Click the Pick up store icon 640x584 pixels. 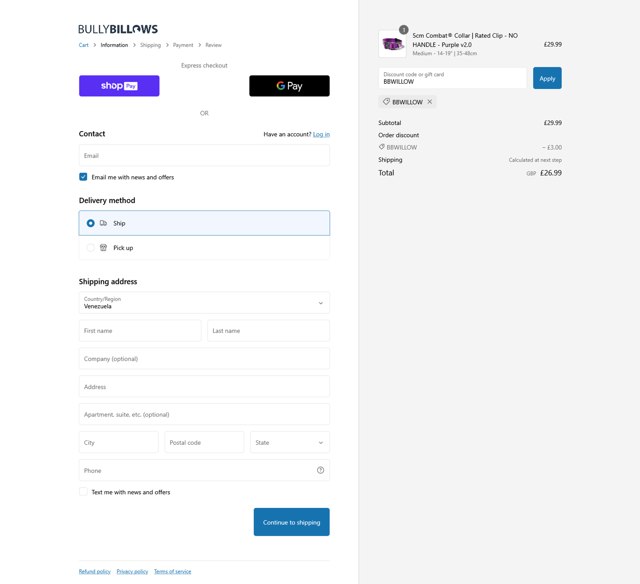103,247
